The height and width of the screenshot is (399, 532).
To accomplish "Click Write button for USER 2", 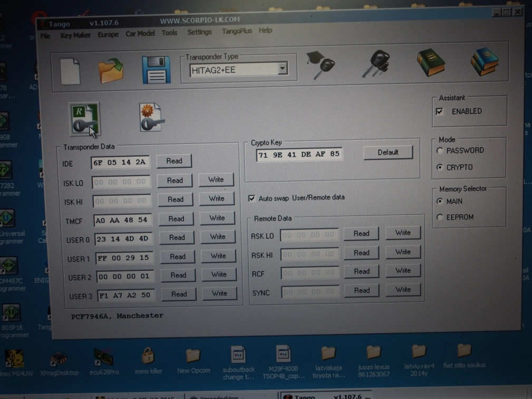I will tap(219, 274).
